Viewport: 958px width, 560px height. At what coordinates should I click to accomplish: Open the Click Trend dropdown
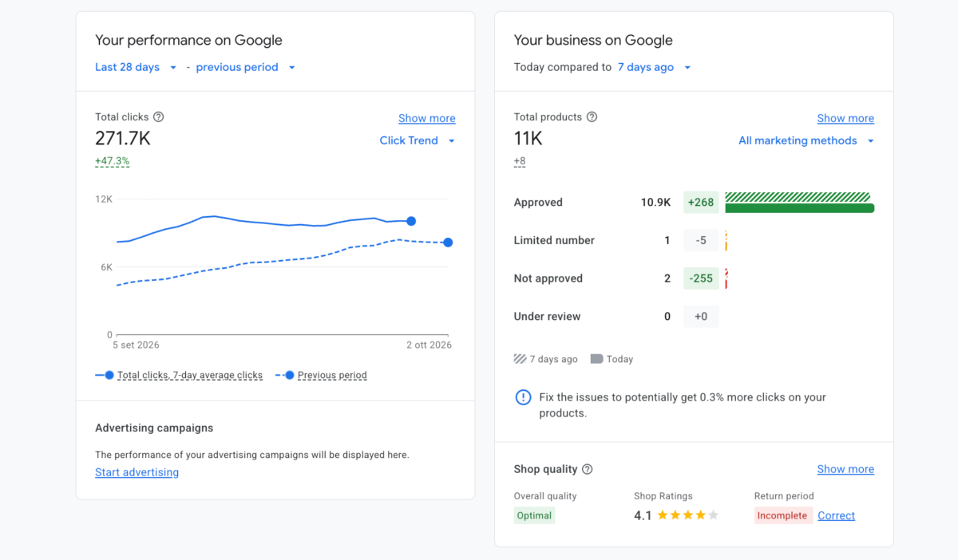(x=418, y=140)
